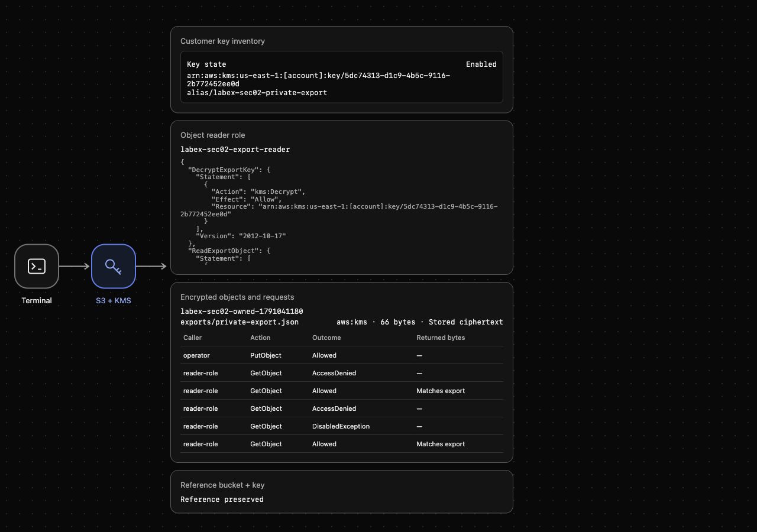The image size is (757, 532).
Task: Click the "Action" table column header
Action: [x=260, y=338]
